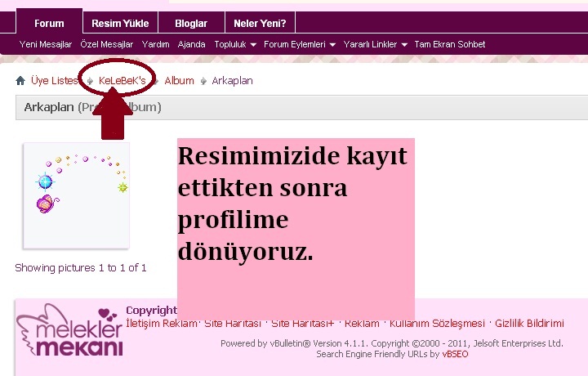Open Tam Ekran Sohbet
The width and height of the screenshot is (588, 376).
450,44
